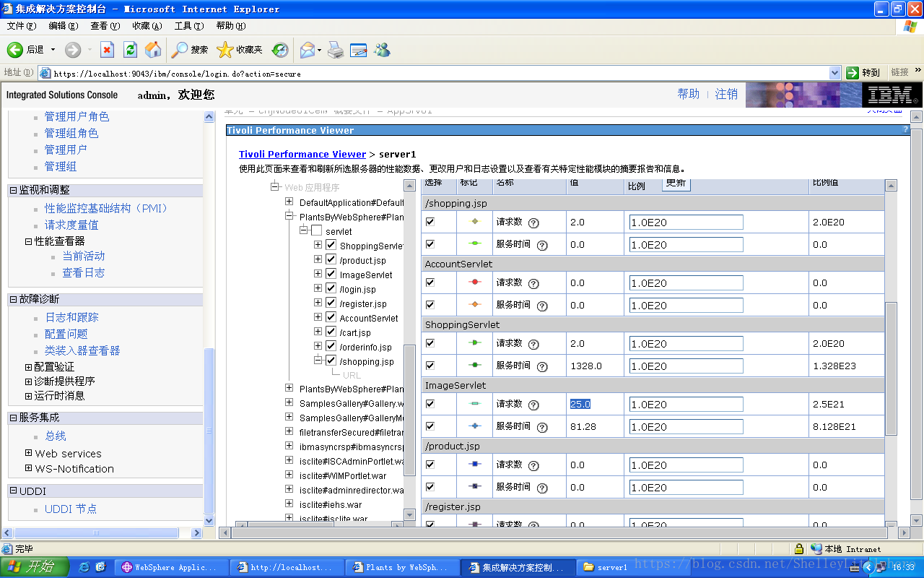
Task: Open the 查看(V) menu
Action: (x=105, y=26)
